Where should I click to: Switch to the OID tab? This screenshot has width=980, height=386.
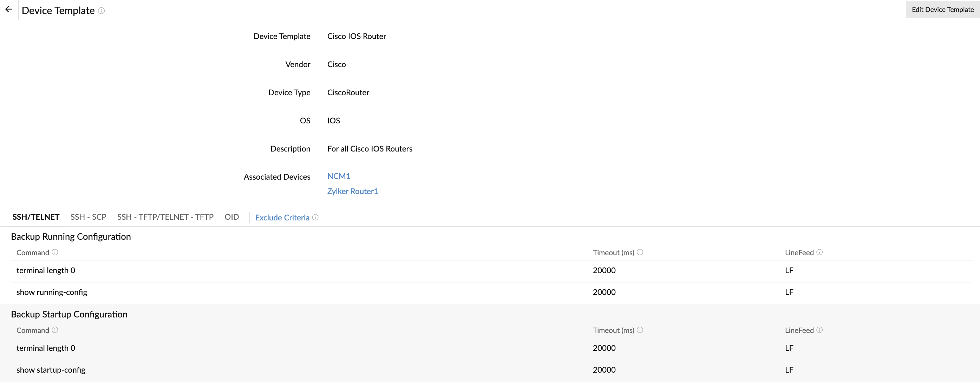point(232,217)
